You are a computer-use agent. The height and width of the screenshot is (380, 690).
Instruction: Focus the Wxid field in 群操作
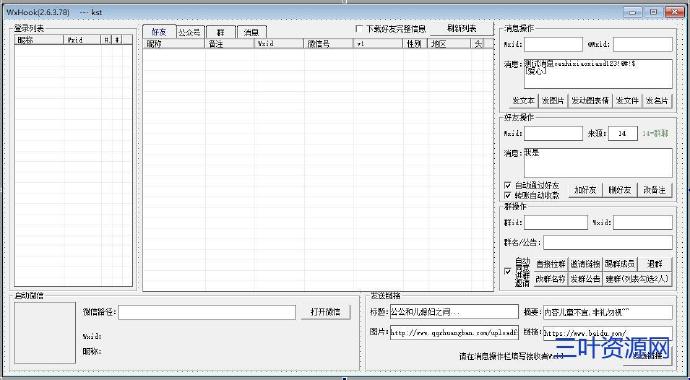tap(642, 223)
